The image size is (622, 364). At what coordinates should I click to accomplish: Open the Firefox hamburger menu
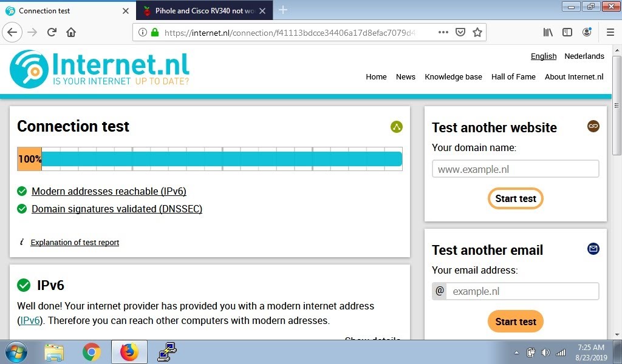(x=610, y=32)
